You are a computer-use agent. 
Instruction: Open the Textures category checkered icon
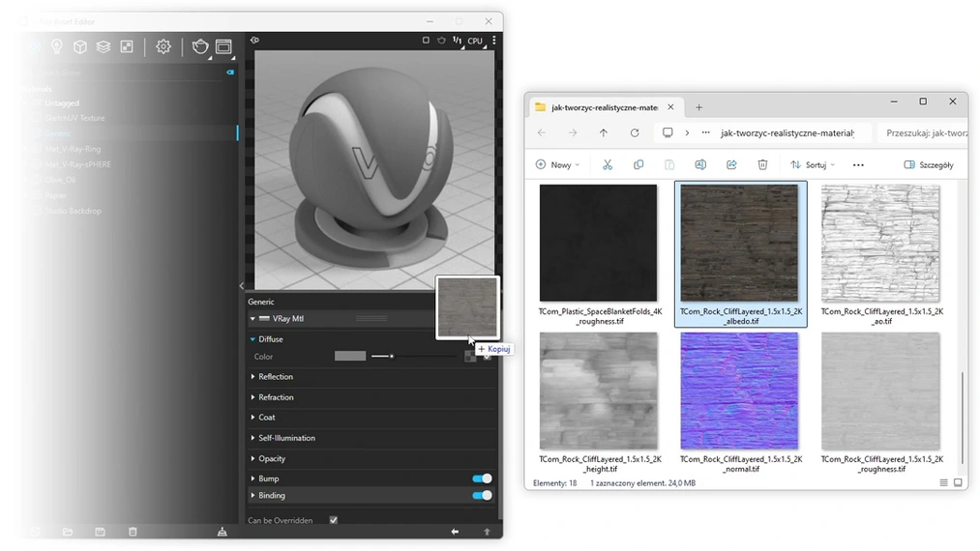(x=126, y=46)
